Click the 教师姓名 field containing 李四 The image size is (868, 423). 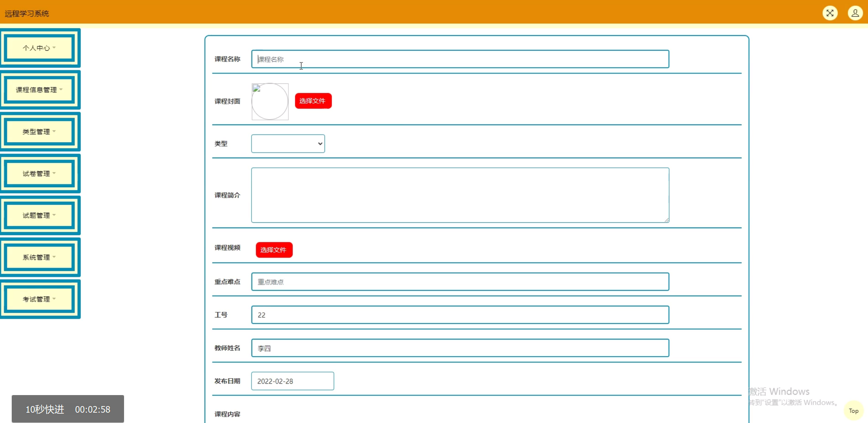coord(460,348)
